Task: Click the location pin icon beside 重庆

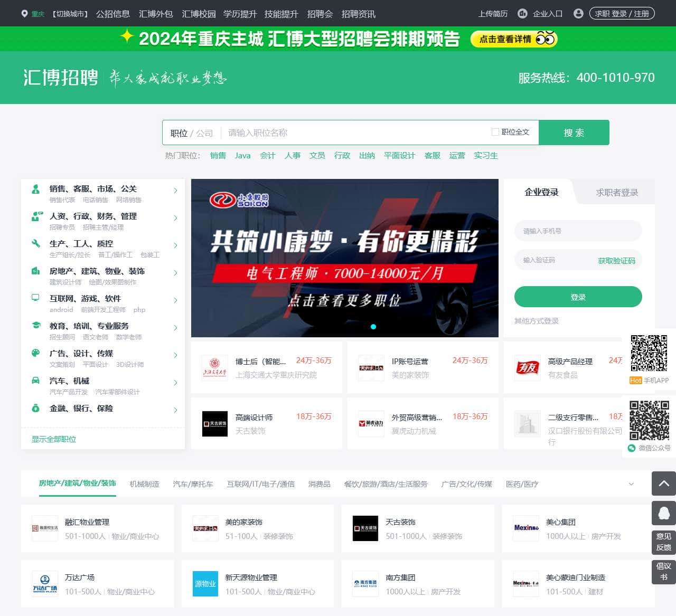Action: [24, 14]
